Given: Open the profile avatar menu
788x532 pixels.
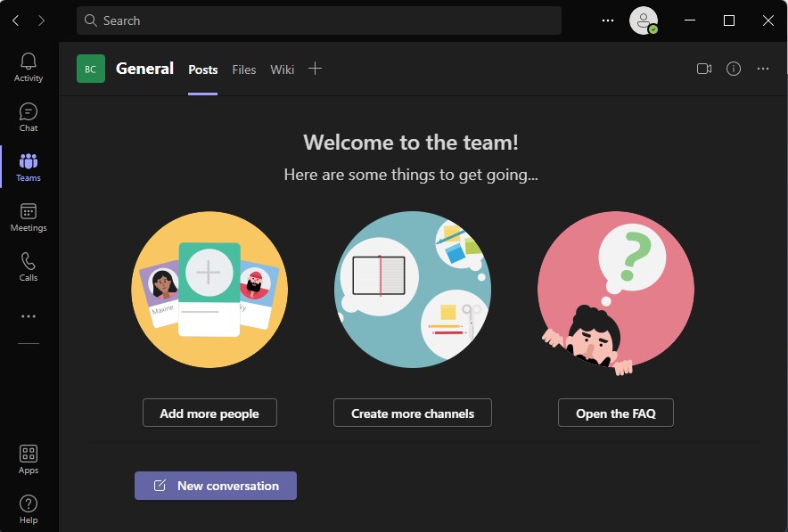Looking at the screenshot, I should (644, 20).
